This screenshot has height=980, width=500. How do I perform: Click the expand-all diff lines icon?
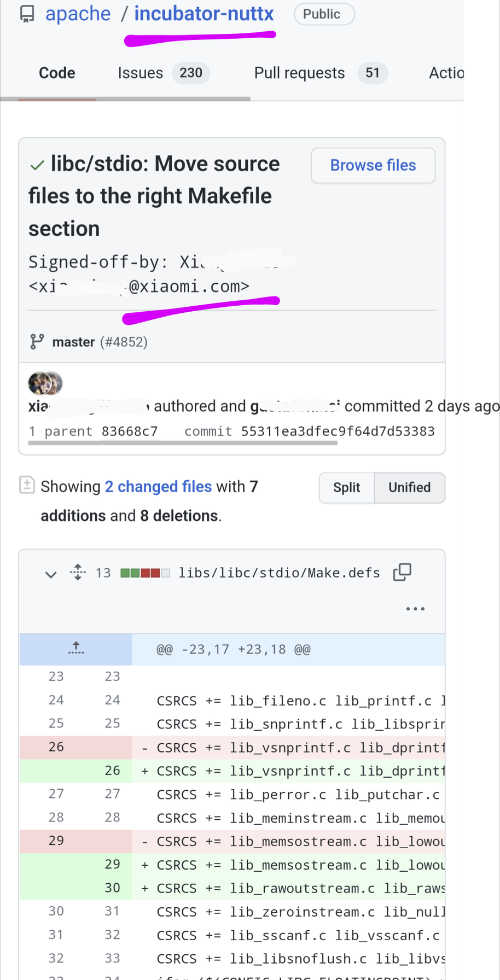click(x=78, y=572)
